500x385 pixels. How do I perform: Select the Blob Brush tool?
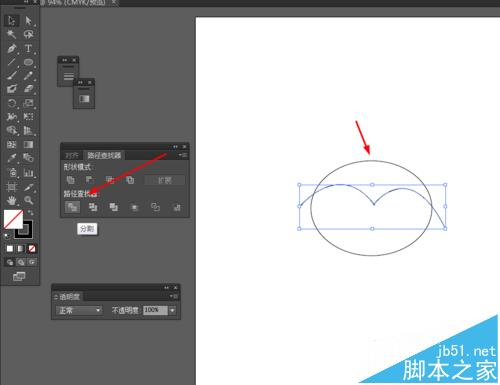click(11, 89)
